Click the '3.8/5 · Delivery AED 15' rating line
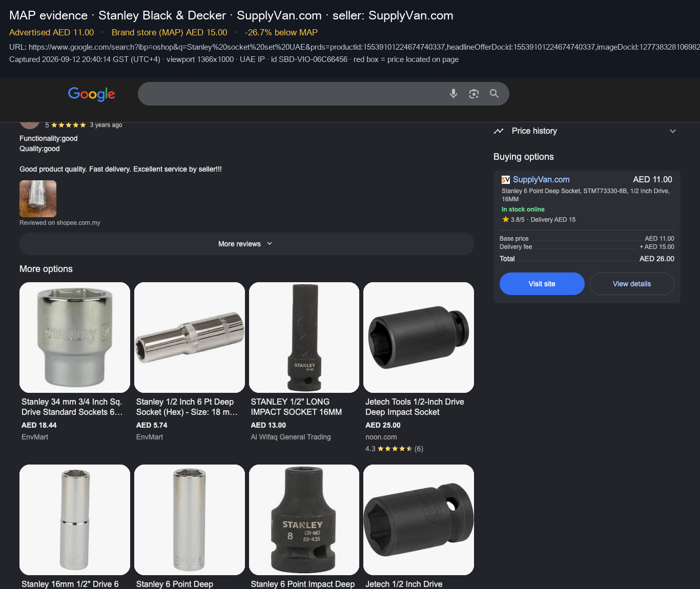Viewport: 700px width, 589px height. 539,220
